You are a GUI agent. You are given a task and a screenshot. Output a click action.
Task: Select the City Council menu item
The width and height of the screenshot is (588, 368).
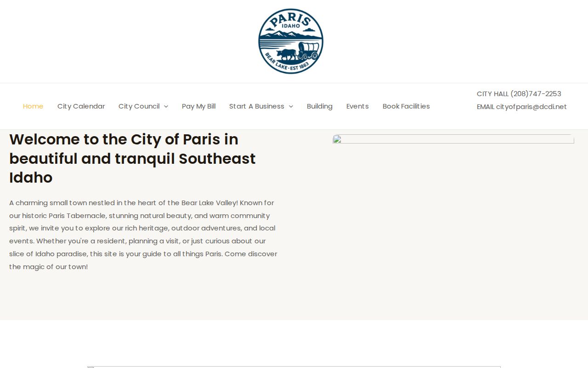click(x=139, y=106)
